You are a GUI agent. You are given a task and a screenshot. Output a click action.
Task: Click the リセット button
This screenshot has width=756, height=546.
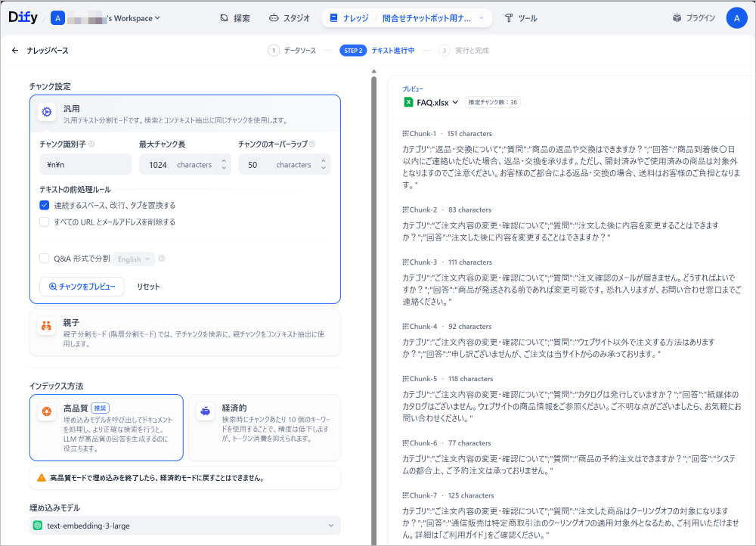click(148, 287)
